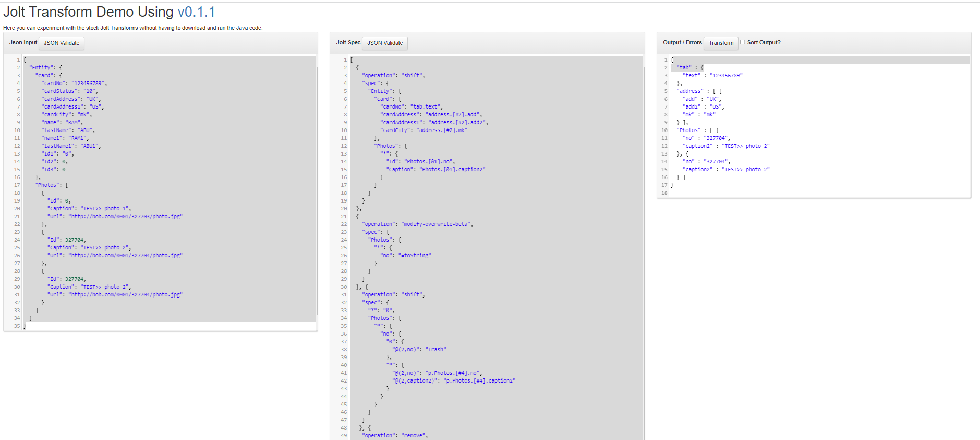Image resolution: width=980 pixels, height=440 pixels.
Task: Click line number 21 in Jolt Spec gutter
Action: [x=344, y=216]
